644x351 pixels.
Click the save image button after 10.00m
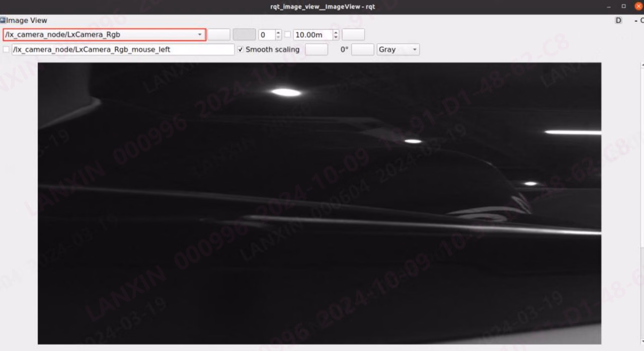coord(353,35)
